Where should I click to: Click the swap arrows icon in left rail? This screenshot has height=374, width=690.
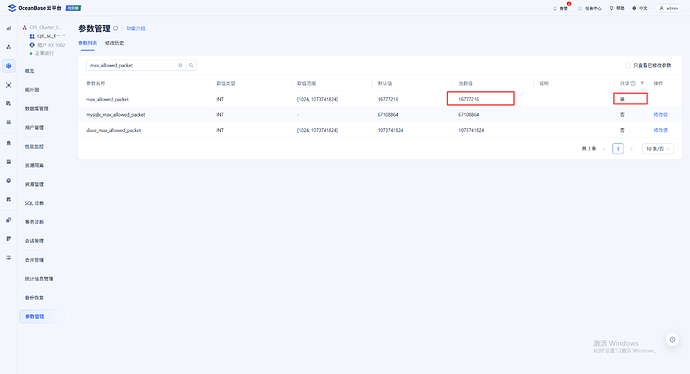click(8, 258)
